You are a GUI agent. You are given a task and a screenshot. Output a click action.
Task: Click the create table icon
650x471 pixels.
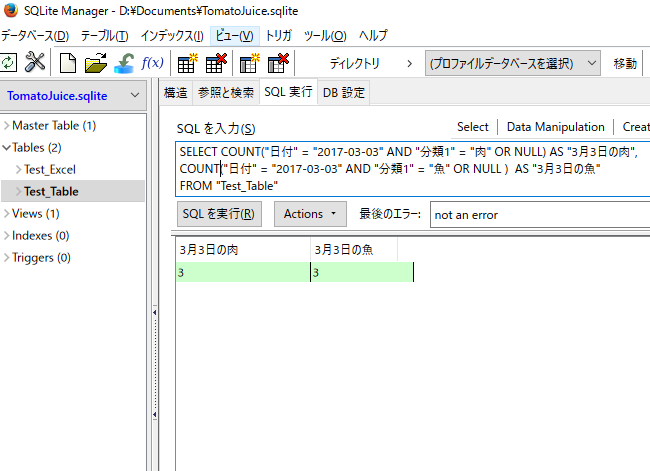click(187, 63)
